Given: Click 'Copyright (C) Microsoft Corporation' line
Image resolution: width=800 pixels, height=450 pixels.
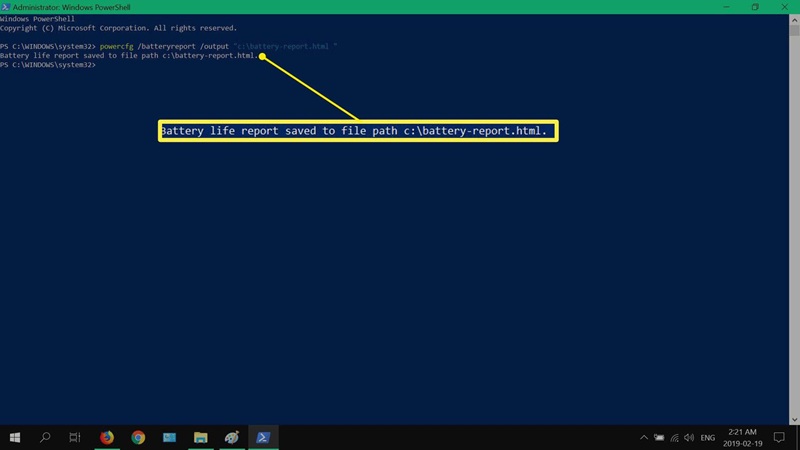Looking at the screenshot, I should coord(118,28).
